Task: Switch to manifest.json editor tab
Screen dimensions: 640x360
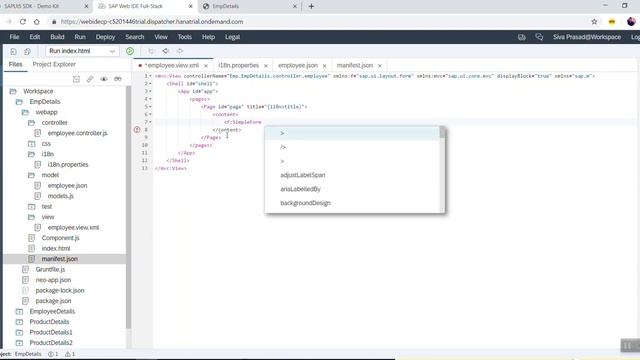Action: (355, 65)
